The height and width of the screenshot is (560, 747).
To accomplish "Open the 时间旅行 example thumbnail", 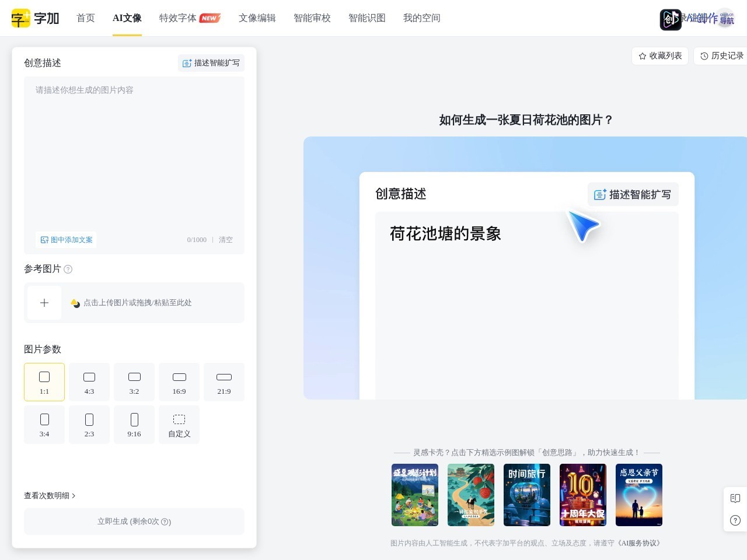I will point(527,495).
